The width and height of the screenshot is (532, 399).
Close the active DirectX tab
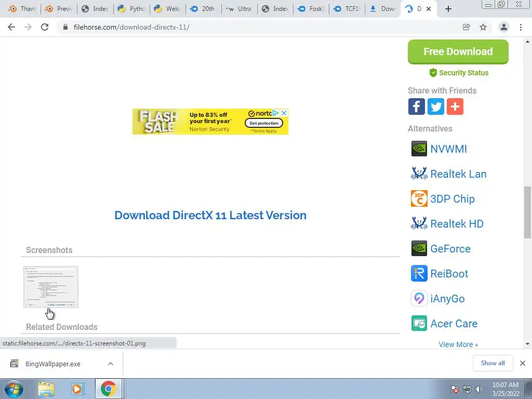pos(429,9)
